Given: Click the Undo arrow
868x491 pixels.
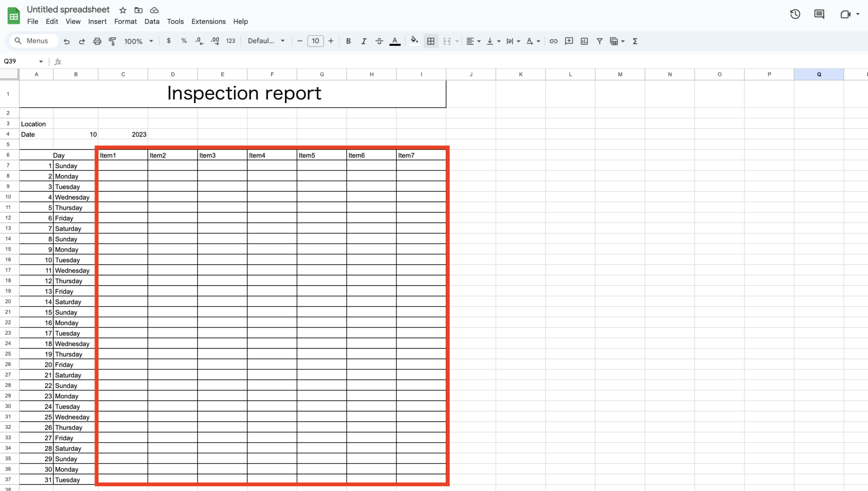Looking at the screenshot, I should tap(66, 41).
